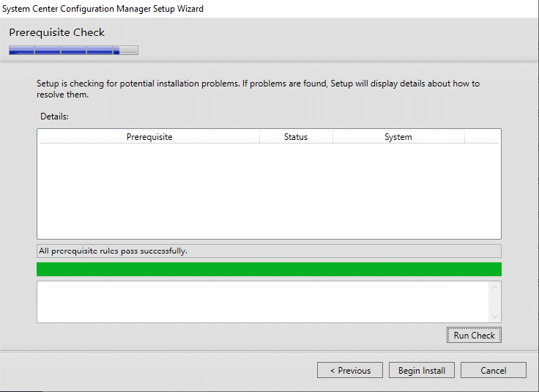Click the scroll down arrow in the lower text box
Viewport: 539px width, 392px height.
(x=495, y=316)
